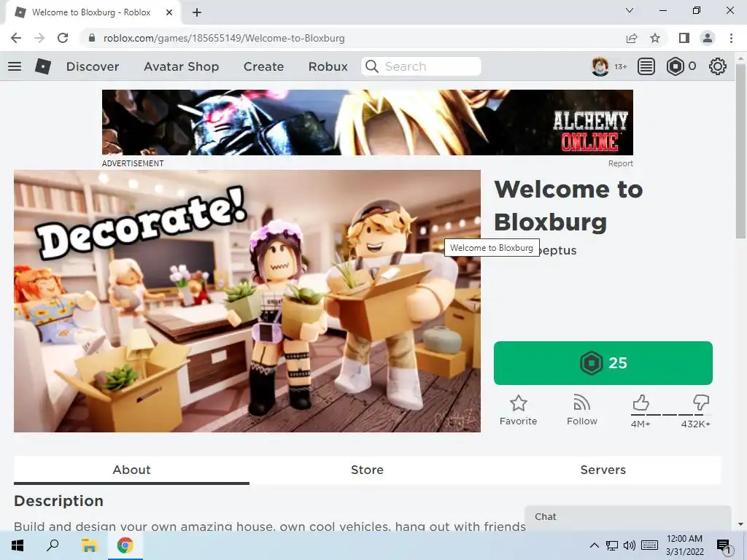This screenshot has width=747, height=560.
Task: Buy access for 25 Robux
Action: coord(603,363)
